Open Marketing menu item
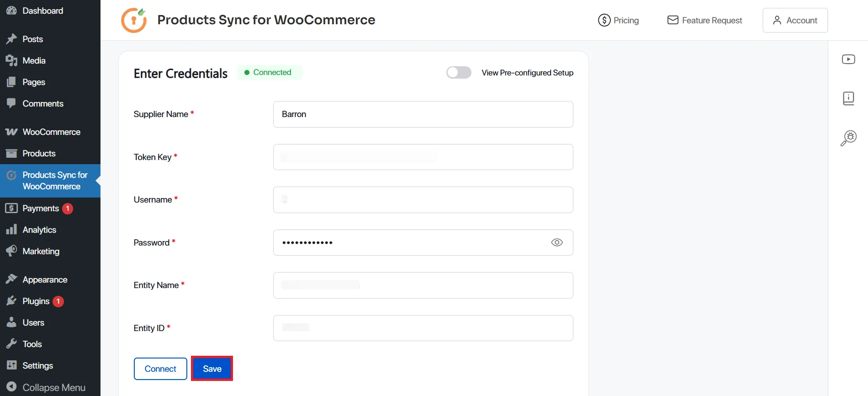 click(x=50, y=251)
